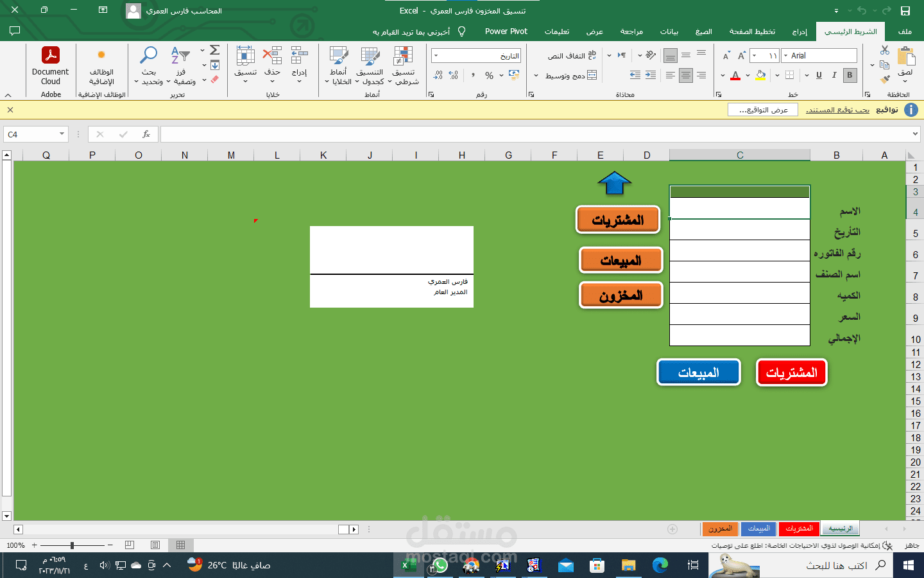Screen dimensions: 924x578
Task: Expand the formula bar
Action: point(915,134)
